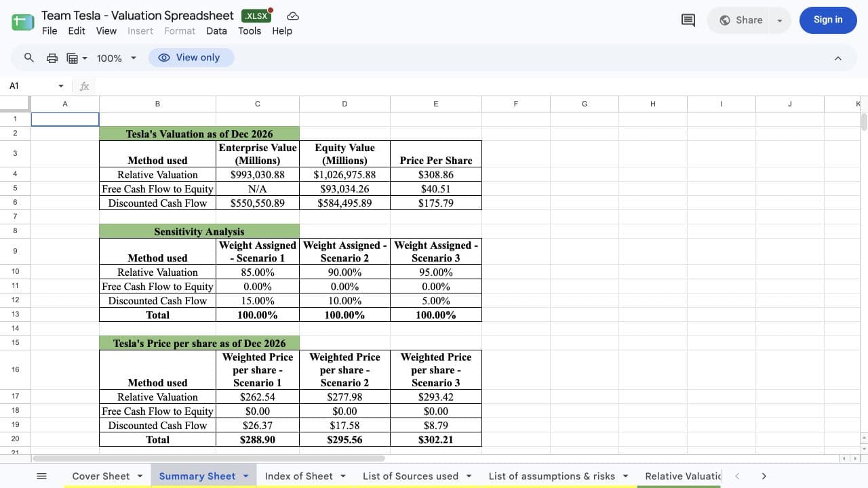Select row 7 header
This screenshot has height=488, width=868.
coord(15,216)
